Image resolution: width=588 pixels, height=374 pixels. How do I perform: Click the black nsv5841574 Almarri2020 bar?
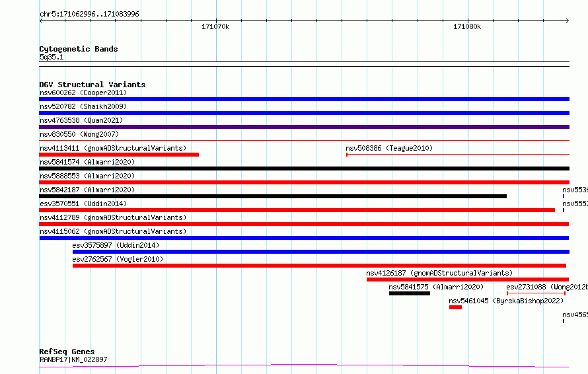coord(304,168)
